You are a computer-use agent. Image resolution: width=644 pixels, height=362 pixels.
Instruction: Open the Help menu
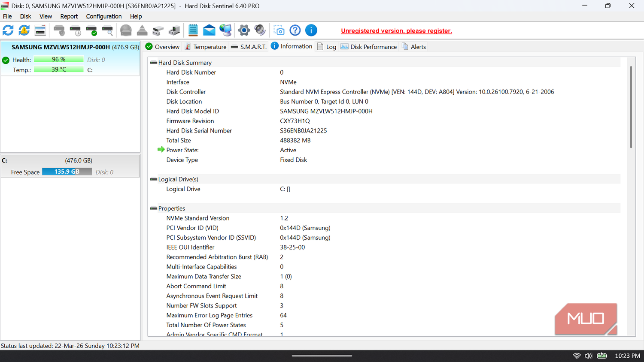(136, 16)
